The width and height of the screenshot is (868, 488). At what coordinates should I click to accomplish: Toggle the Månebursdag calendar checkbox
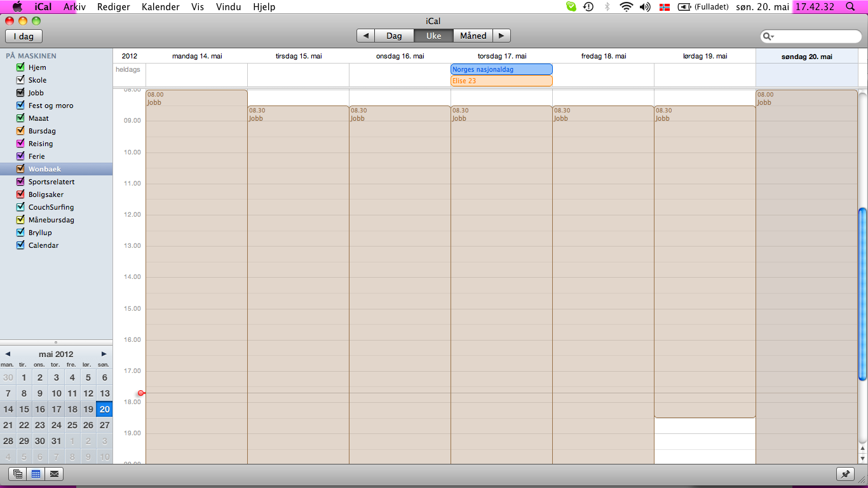[x=20, y=220]
